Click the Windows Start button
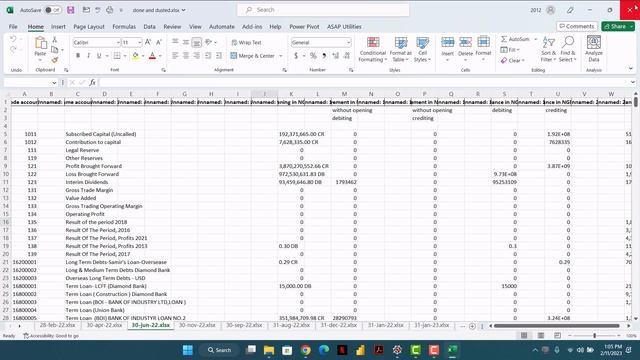 (x=188, y=350)
